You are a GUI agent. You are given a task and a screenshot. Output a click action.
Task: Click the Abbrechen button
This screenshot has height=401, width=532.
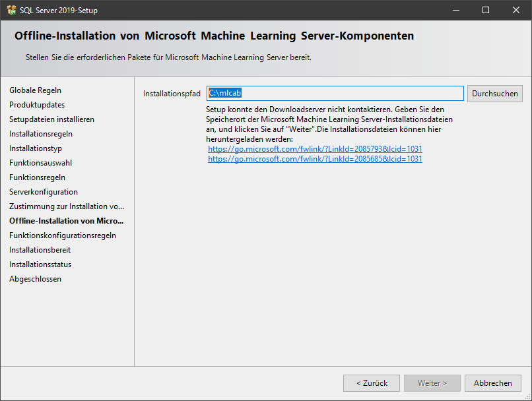pos(493,383)
